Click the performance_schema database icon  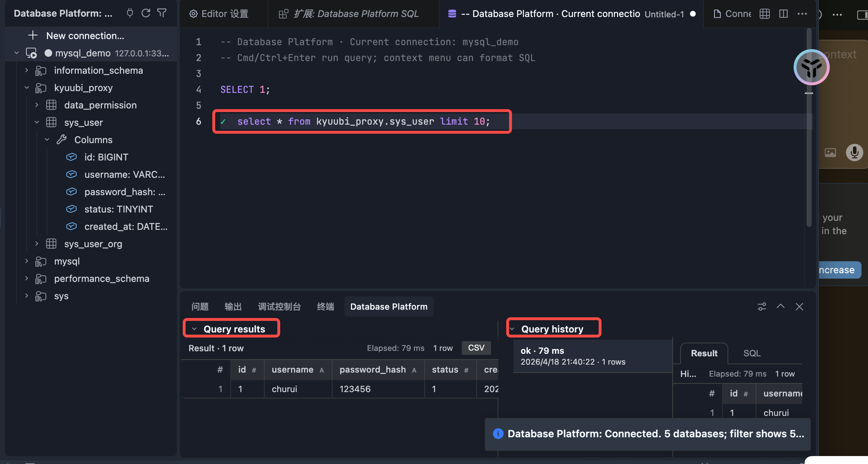coord(41,279)
